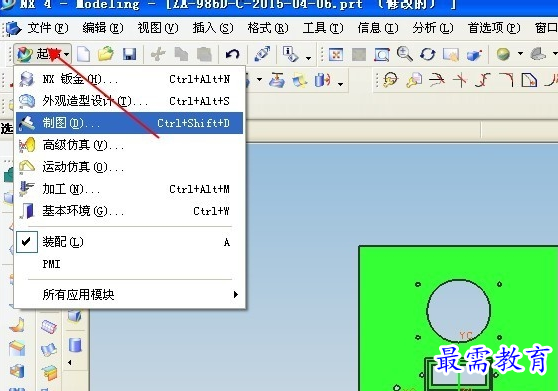Screen dimensions: 558x391
Task: Open dropdown beside the Information icon
Action: click(308, 58)
